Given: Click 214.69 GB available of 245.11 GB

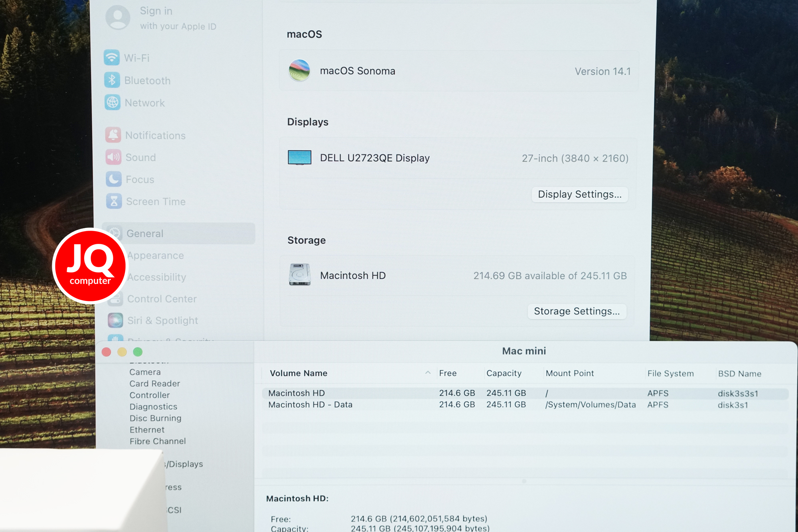Looking at the screenshot, I should pyautogui.click(x=550, y=276).
